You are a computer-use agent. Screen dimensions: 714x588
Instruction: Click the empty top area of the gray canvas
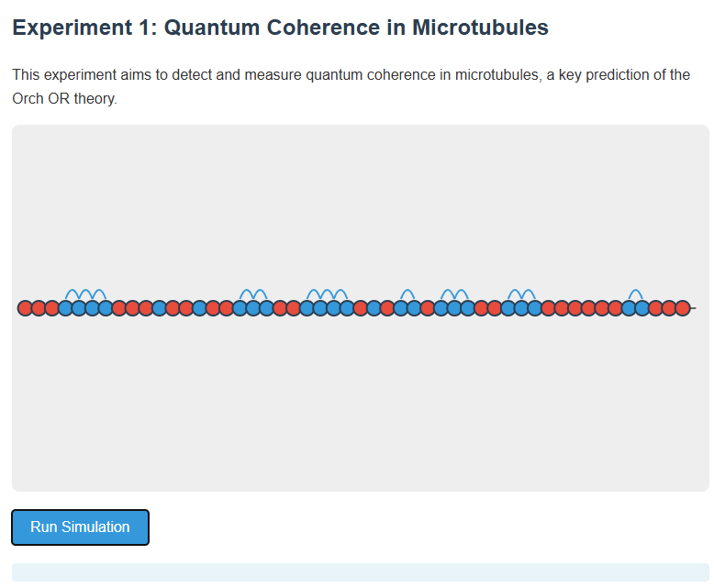coord(360,183)
